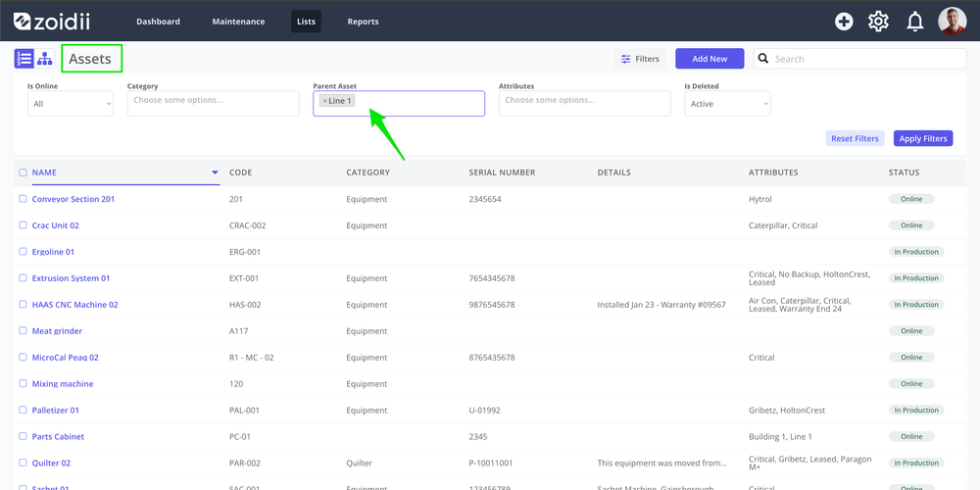Toggle NAME column sort arrow

tap(215, 172)
